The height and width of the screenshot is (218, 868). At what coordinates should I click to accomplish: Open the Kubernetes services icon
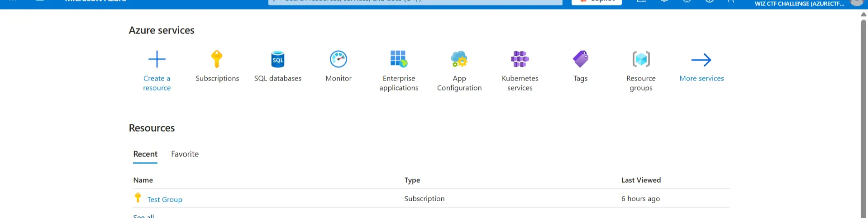pos(520,59)
